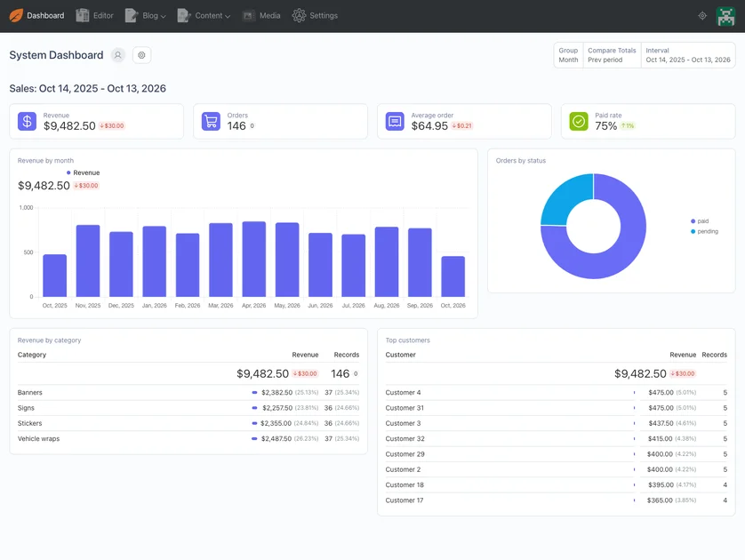The width and height of the screenshot is (745, 560).
Task: Expand the Content dropdown menu
Action: 212,16
